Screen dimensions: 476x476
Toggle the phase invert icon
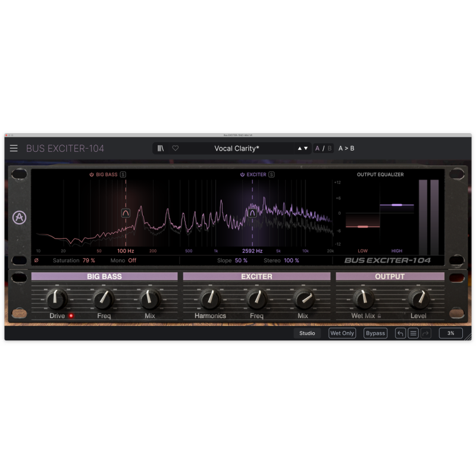(36, 261)
